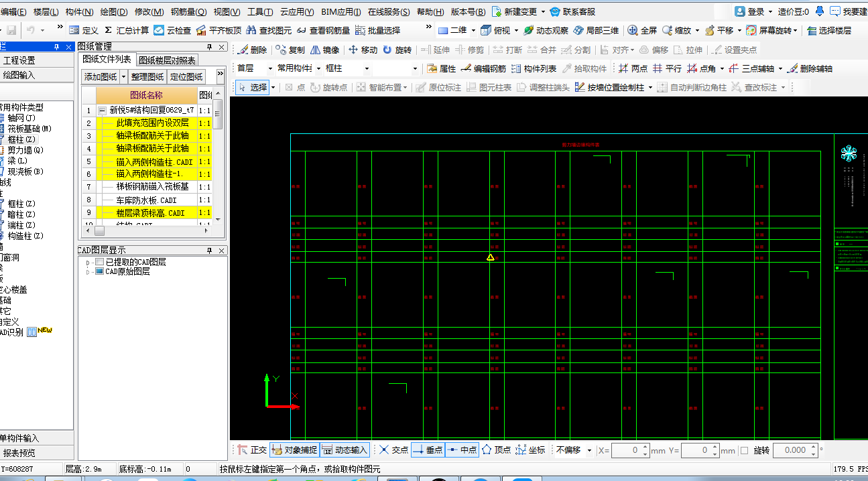Open 按墙位置绘制柱 dropdown arrow

point(650,88)
